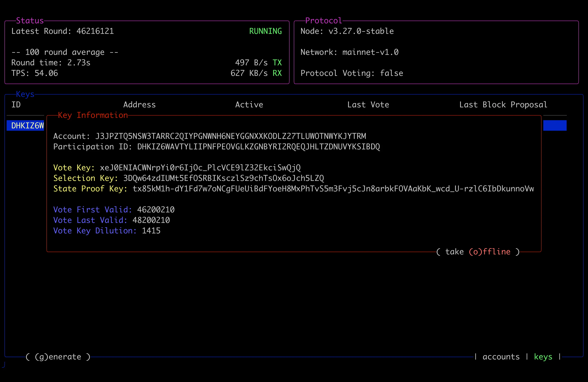
Task: Click the RX bandwidth indicator
Action: pyautogui.click(x=277, y=73)
